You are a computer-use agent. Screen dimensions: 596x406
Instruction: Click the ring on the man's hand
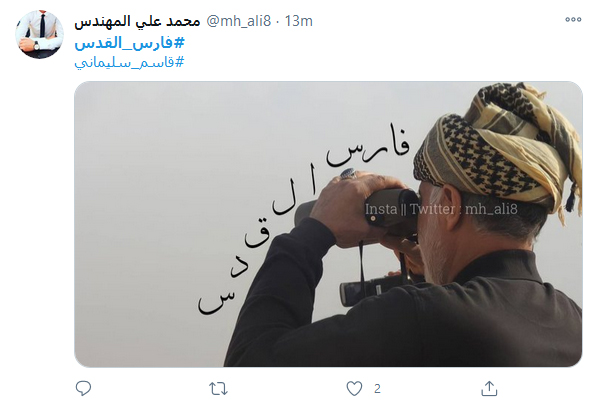[x=348, y=174]
